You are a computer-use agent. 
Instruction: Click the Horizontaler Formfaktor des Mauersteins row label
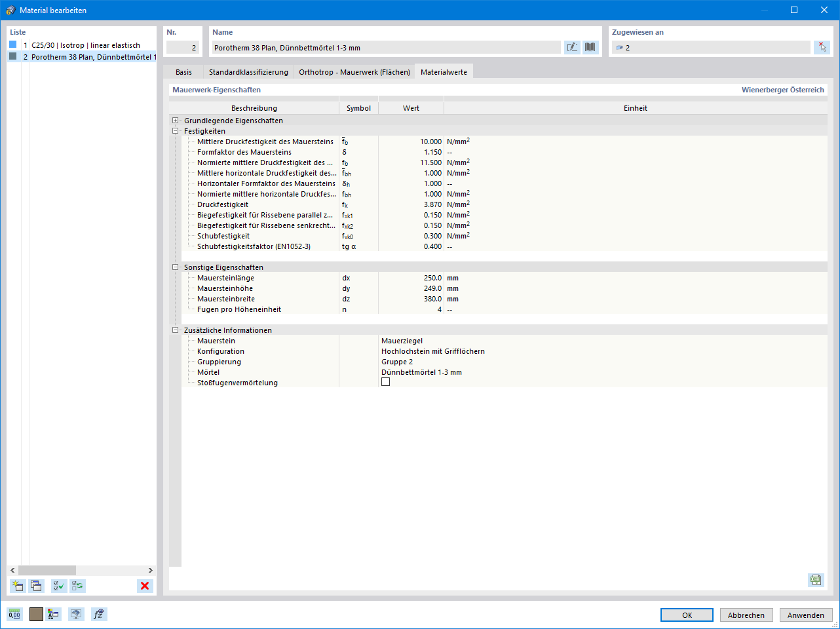[x=266, y=183]
